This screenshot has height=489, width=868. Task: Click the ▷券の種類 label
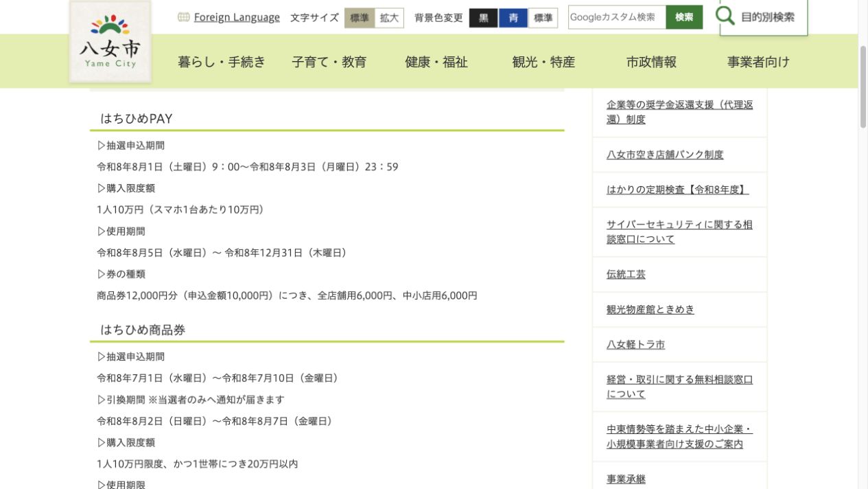pyautogui.click(x=121, y=274)
